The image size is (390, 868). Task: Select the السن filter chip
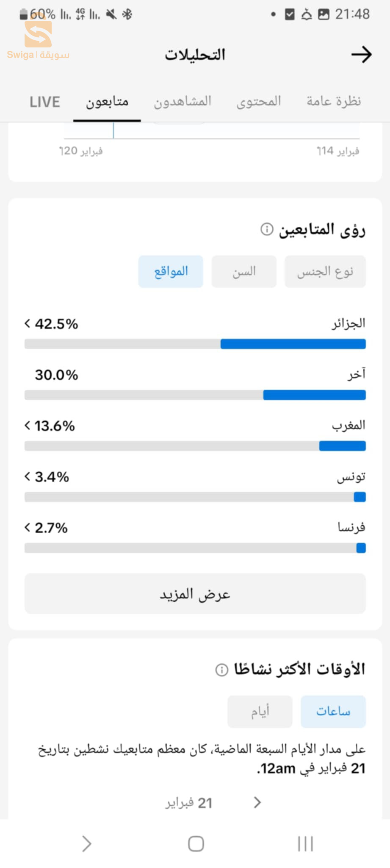(x=244, y=272)
